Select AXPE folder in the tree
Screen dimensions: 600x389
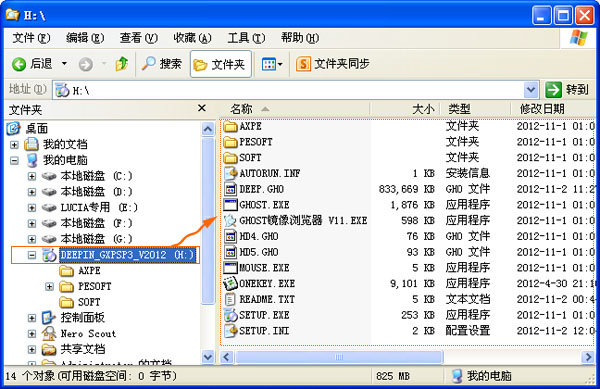(x=89, y=271)
